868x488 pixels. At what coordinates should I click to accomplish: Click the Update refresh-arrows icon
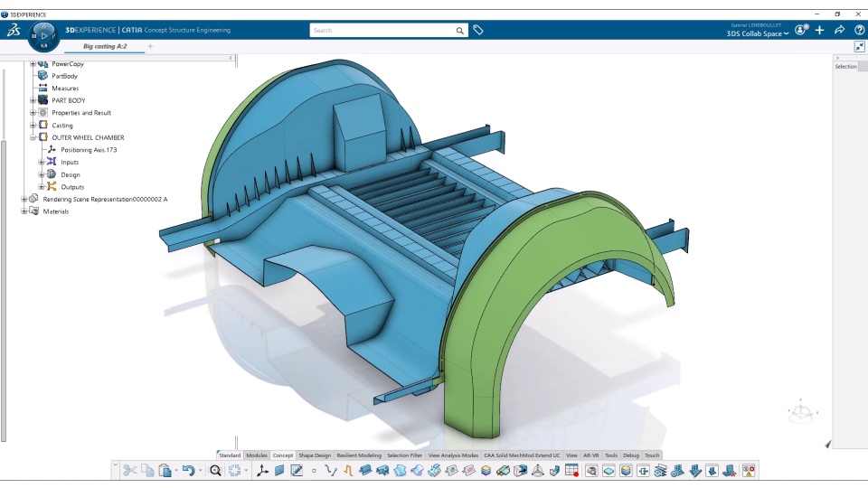click(x=235, y=471)
